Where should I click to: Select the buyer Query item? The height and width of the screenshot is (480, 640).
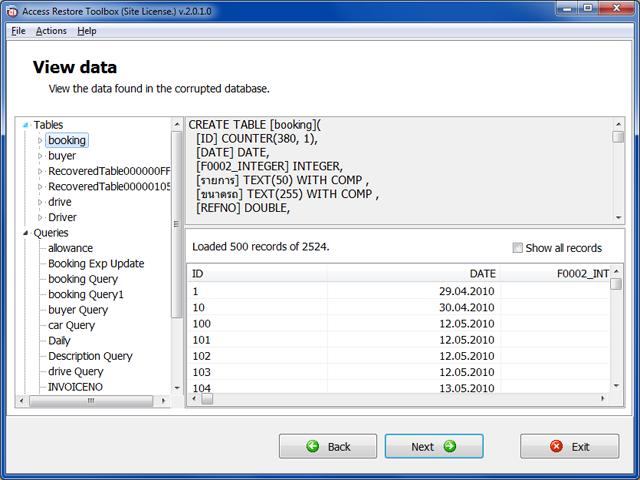coord(78,310)
